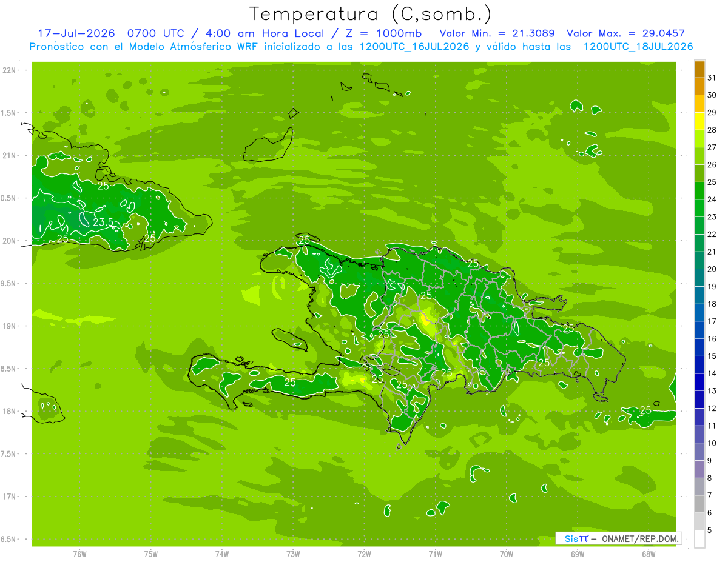
Task: Click the '23.5' contour label over Cuba
Action: (103, 222)
